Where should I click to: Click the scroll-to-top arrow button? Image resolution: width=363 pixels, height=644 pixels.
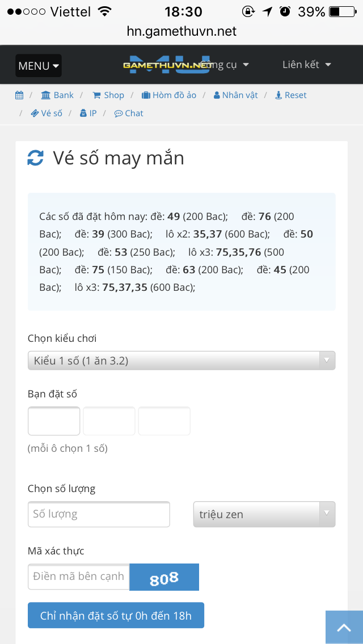point(344,627)
